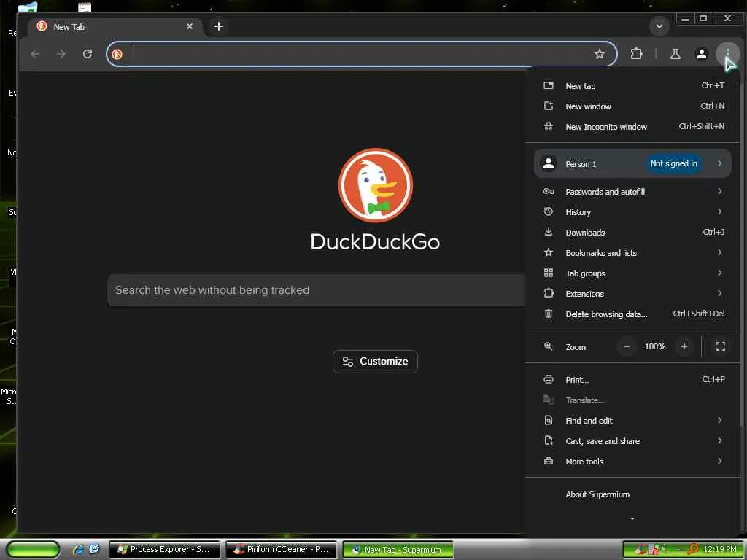Open Downloads from the menu

pos(634,233)
